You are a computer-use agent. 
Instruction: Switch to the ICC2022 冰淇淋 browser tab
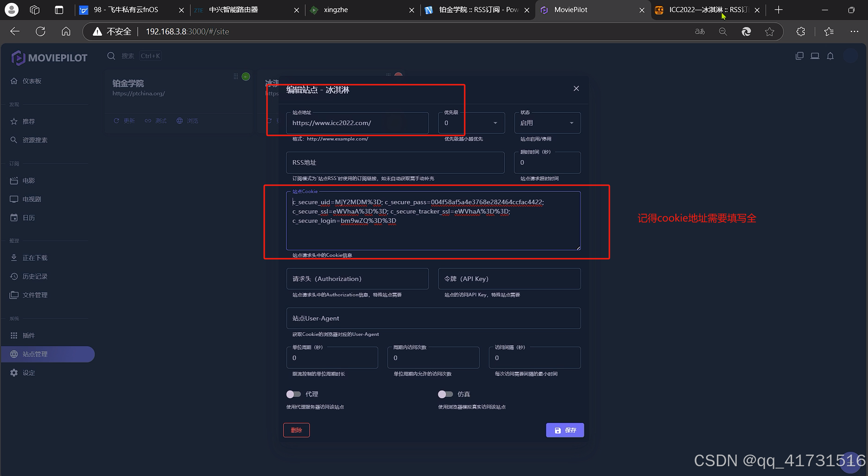708,10
